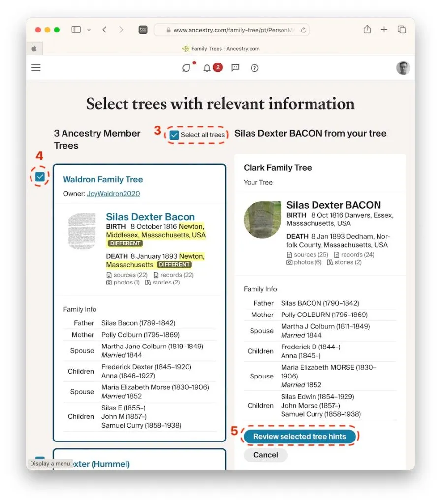Click records (22) in Waldron tree
The width and height of the screenshot is (441, 504).
[x=174, y=275]
